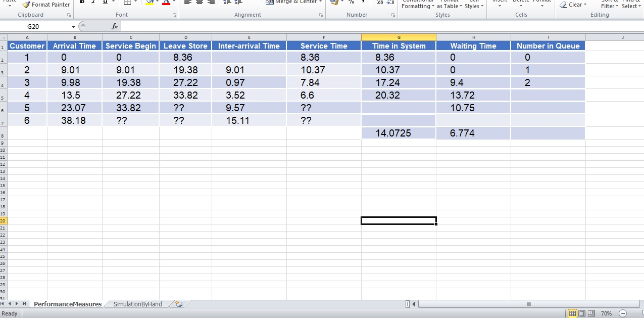
Task: Toggle Bold formatting
Action: (x=82, y=3)
